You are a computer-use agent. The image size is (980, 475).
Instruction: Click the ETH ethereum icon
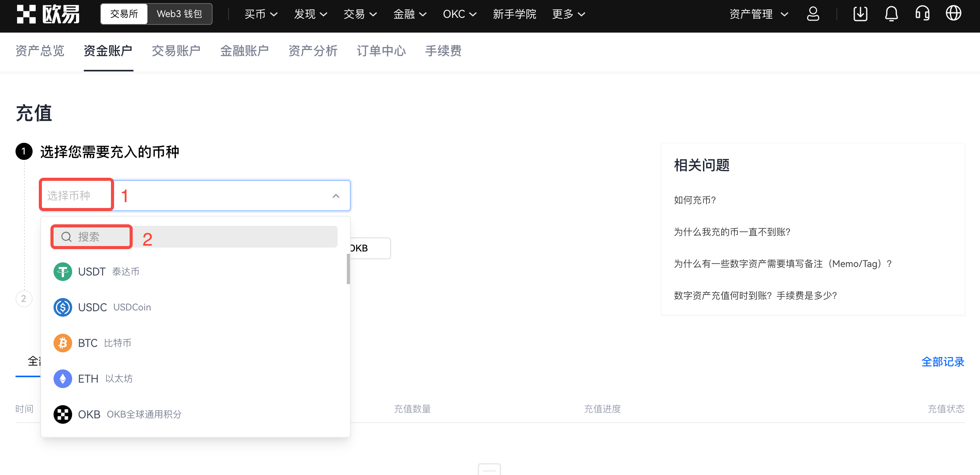(x=63, y=379)
